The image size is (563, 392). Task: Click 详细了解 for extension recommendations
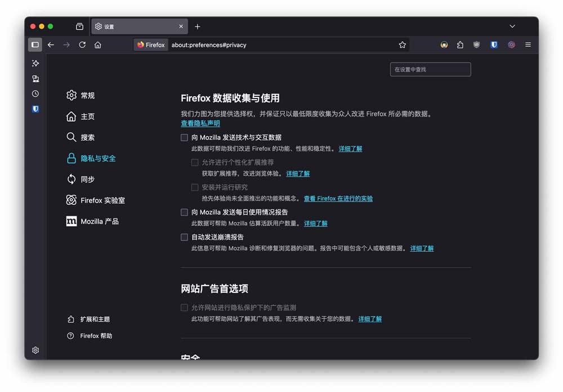pyautogui.click(x=298, y=173)
